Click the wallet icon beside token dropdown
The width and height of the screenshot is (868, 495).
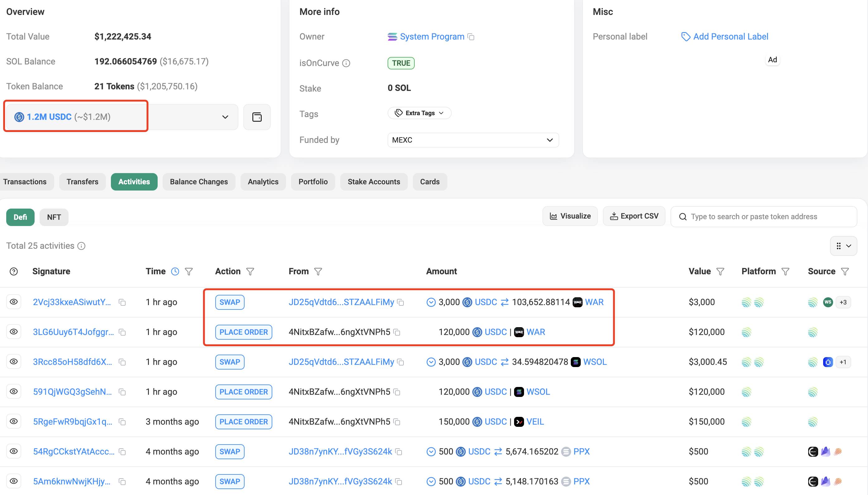pos(257,117)
